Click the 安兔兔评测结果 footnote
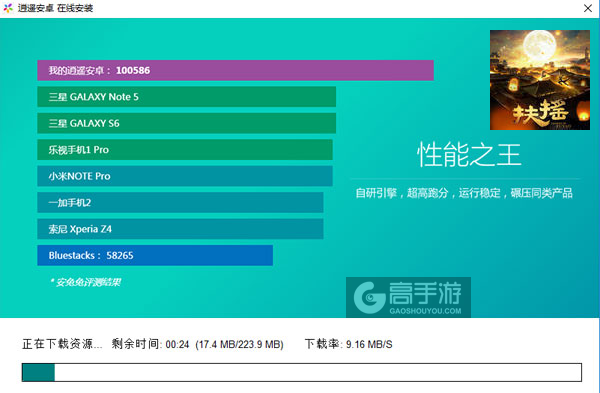Image resolution: width=600 pixels, height=393 pixels. tap(85, 282)
